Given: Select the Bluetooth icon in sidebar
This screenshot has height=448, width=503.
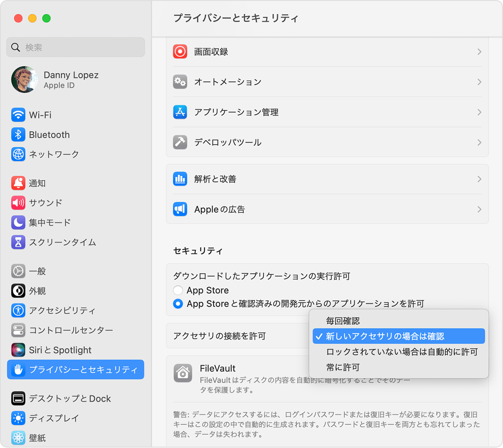Looking at the screenshot, I should (x=18, y=135).
